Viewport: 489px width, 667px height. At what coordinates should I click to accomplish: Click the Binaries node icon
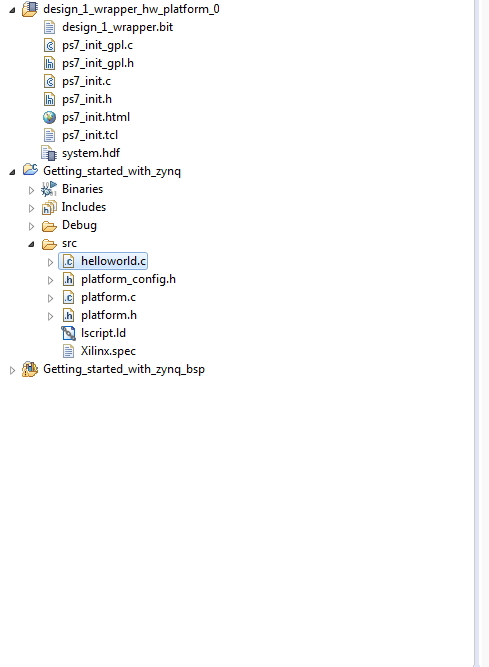[49, 189]
